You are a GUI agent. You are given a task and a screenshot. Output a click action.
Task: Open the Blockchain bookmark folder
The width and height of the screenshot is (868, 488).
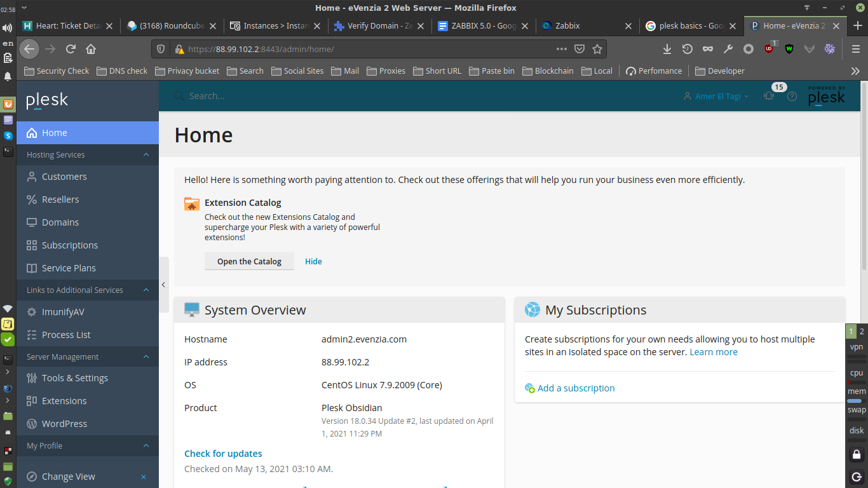tap(548, 71)
